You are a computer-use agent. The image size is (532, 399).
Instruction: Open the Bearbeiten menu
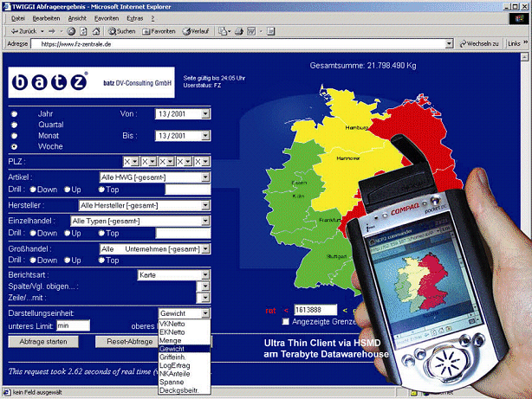tap(48, 17)
